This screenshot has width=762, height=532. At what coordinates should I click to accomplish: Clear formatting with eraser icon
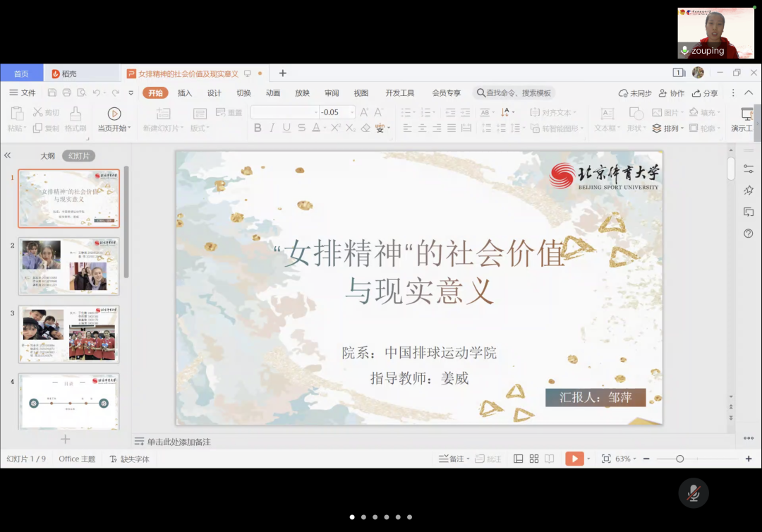tap(365, 128)
